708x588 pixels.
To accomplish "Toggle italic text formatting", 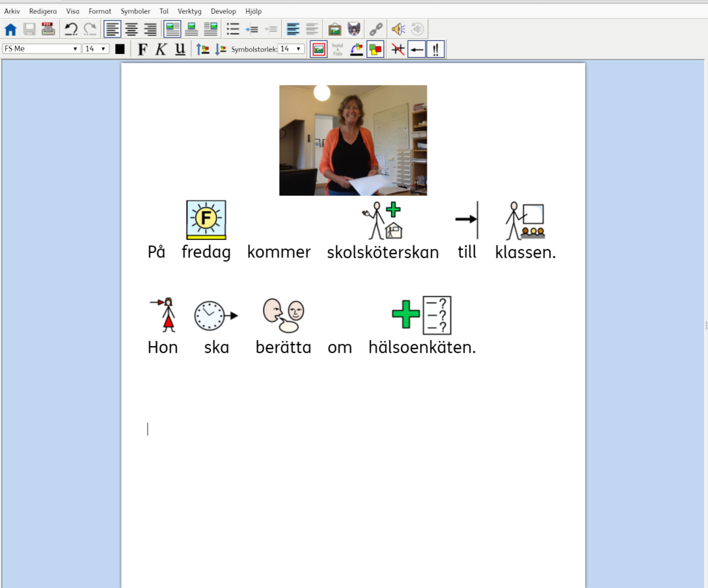I will pyautogui.click(x=160, y=48).
